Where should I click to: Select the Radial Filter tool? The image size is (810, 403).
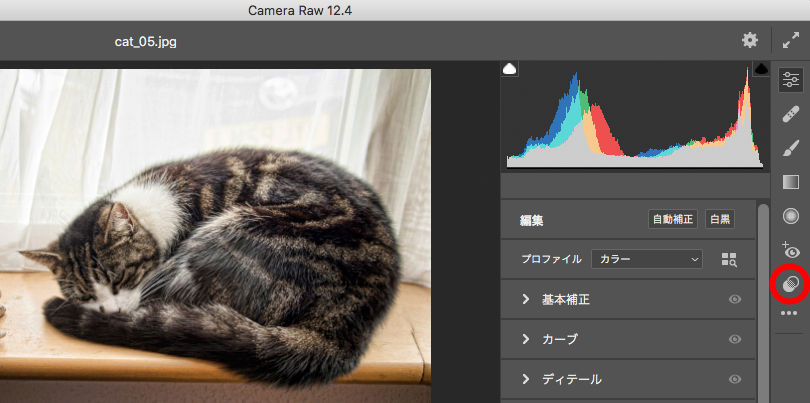click(x=790, y=216)
